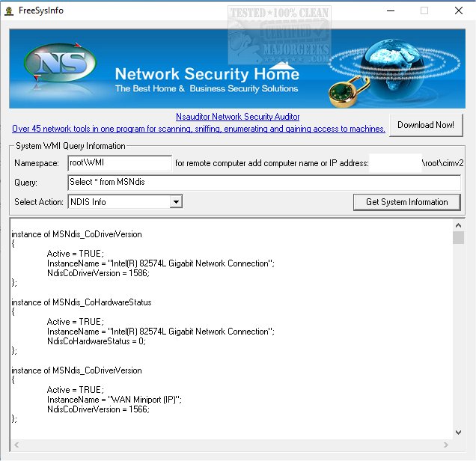Open the Nsauditor Network Security Auditor link
Image resolution: width=476 pixels, height=461 pixels.
tap(238, 117)
